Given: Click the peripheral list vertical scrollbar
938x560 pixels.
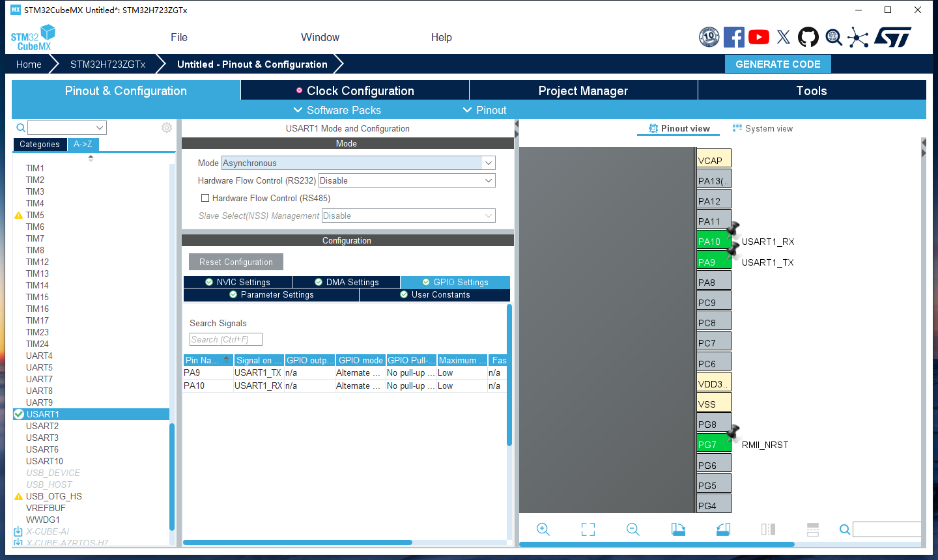Looking at the screenshot, I should click(172, 477).
